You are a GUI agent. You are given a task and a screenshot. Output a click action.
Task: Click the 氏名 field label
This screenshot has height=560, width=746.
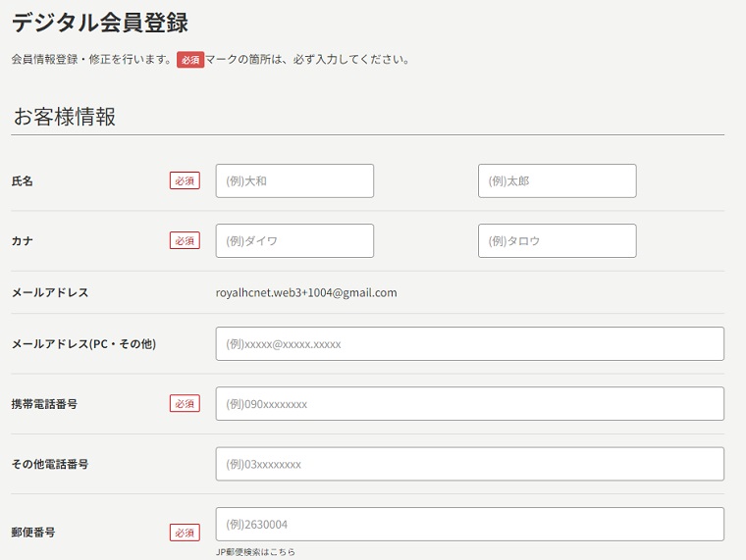click(22, 180)
